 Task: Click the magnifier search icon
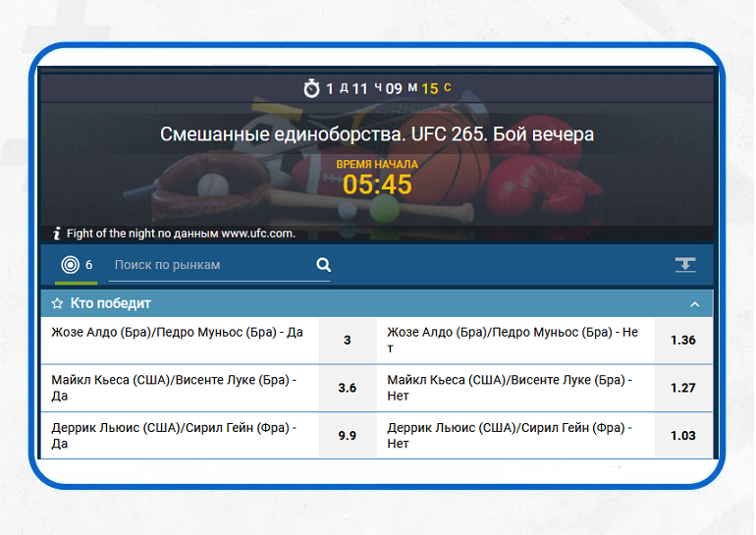[x=324, y=265]
